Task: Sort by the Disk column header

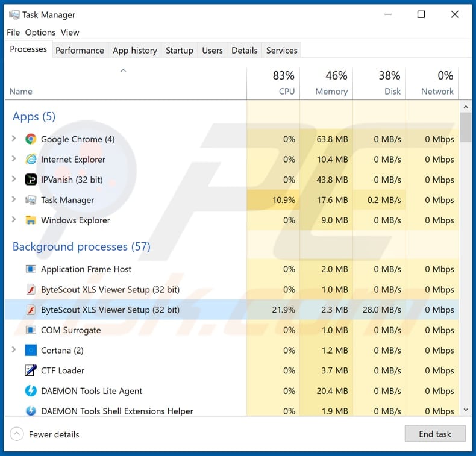Action: pos(379,84)
